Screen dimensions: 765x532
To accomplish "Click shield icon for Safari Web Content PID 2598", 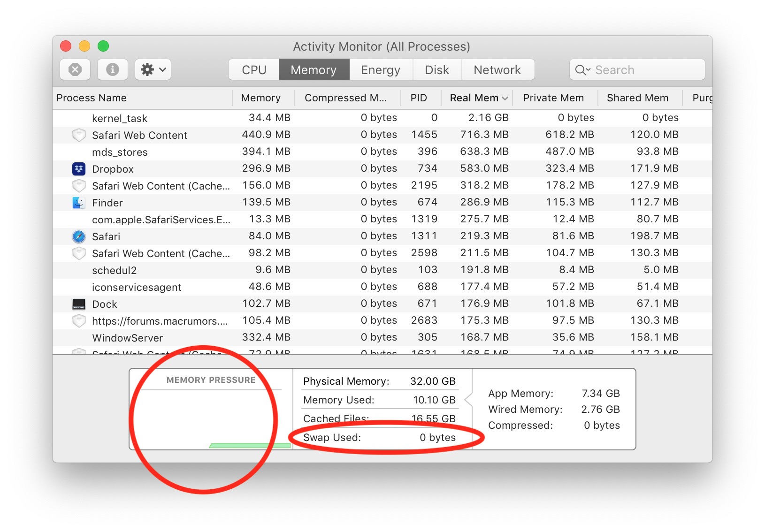I will click(x=78, y=253).
